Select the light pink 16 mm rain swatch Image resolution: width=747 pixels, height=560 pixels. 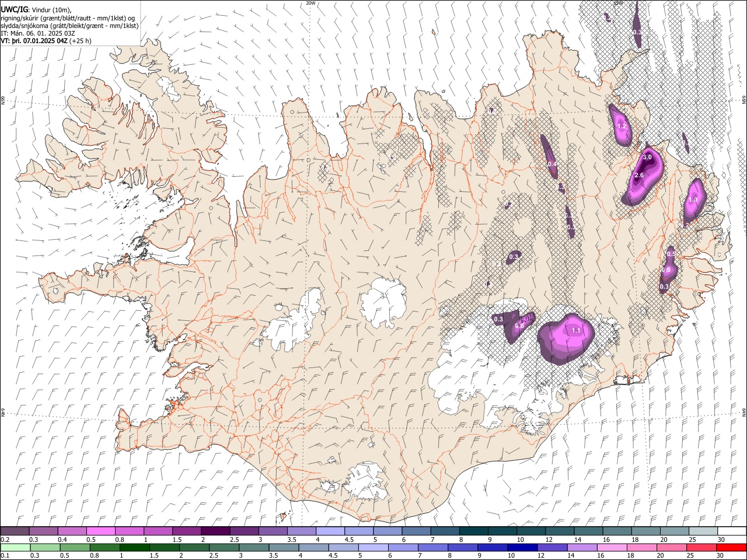612,547
